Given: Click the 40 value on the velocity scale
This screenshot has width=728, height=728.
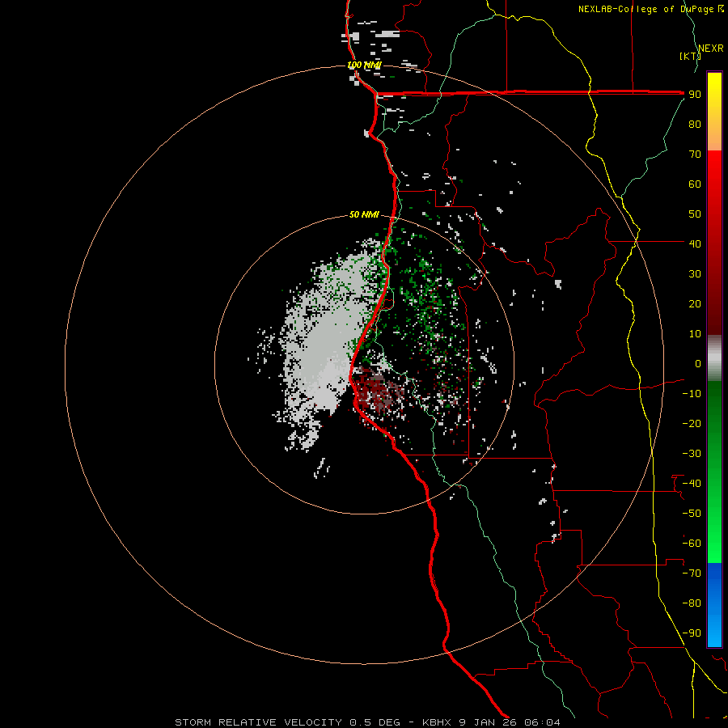Looking at the screenshot, I should (x=695, y=243).
